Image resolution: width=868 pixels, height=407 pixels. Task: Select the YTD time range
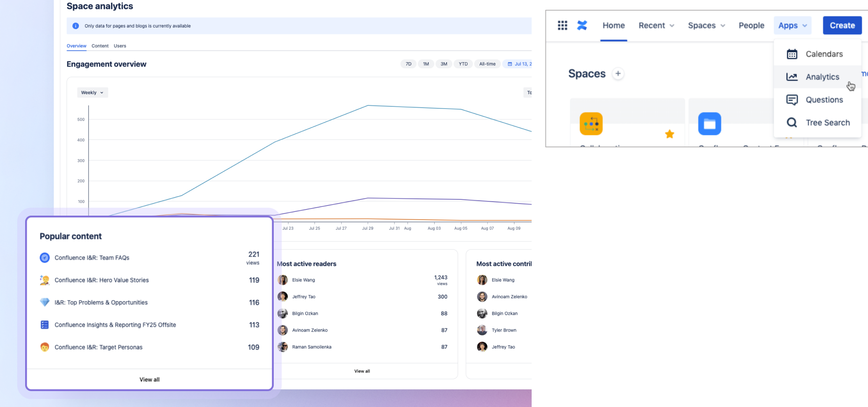(x=463, y=64)
